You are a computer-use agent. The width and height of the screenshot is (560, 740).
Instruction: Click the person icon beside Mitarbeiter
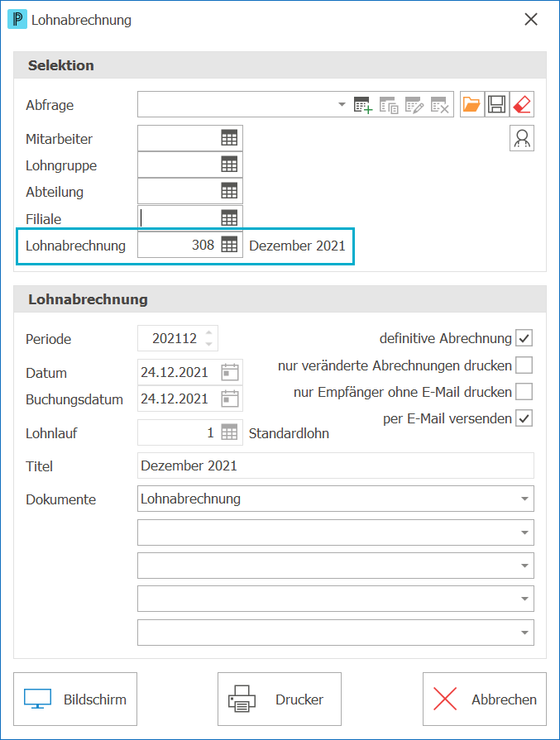(522, 138)
